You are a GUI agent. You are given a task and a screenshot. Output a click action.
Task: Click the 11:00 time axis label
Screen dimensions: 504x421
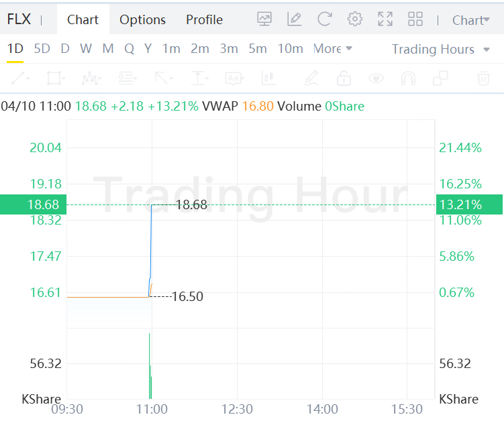(x=152, y=410)
